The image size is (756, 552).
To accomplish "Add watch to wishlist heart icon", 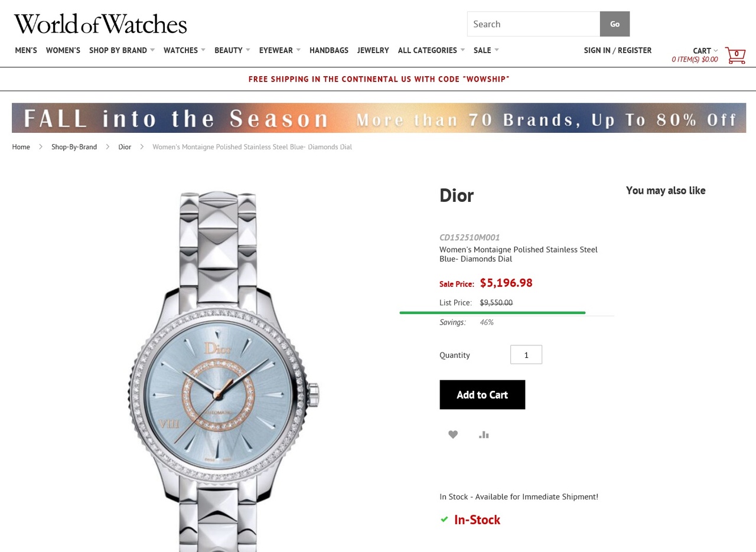I will coord(453,435).
